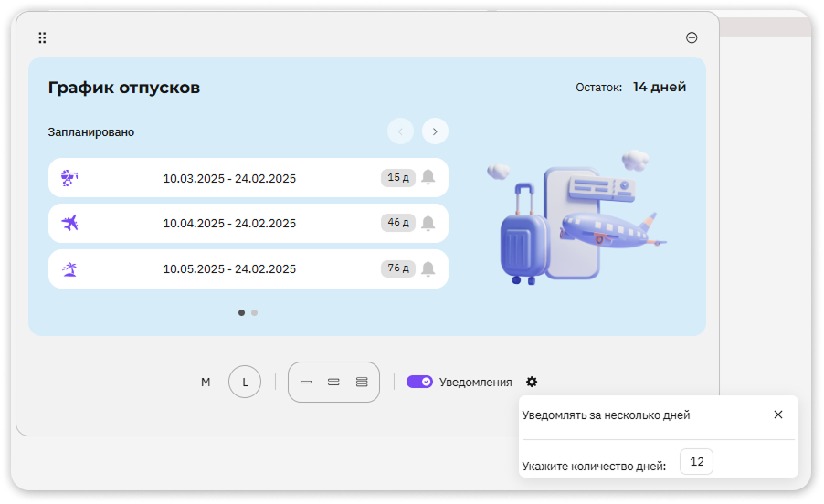Choose widget size M
This screenshot has height=504, width=824.
(x=206, y=383)
